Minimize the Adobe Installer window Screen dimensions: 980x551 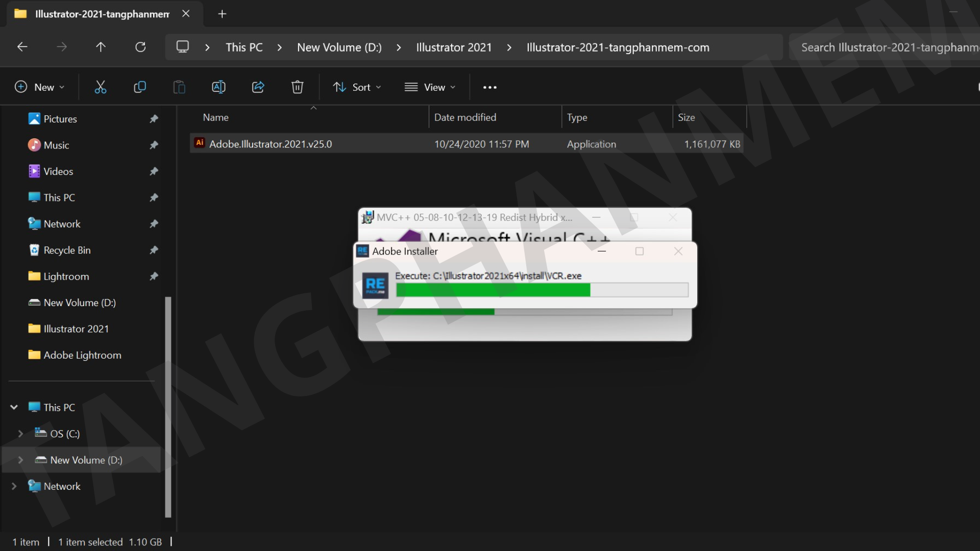(602, 251)
